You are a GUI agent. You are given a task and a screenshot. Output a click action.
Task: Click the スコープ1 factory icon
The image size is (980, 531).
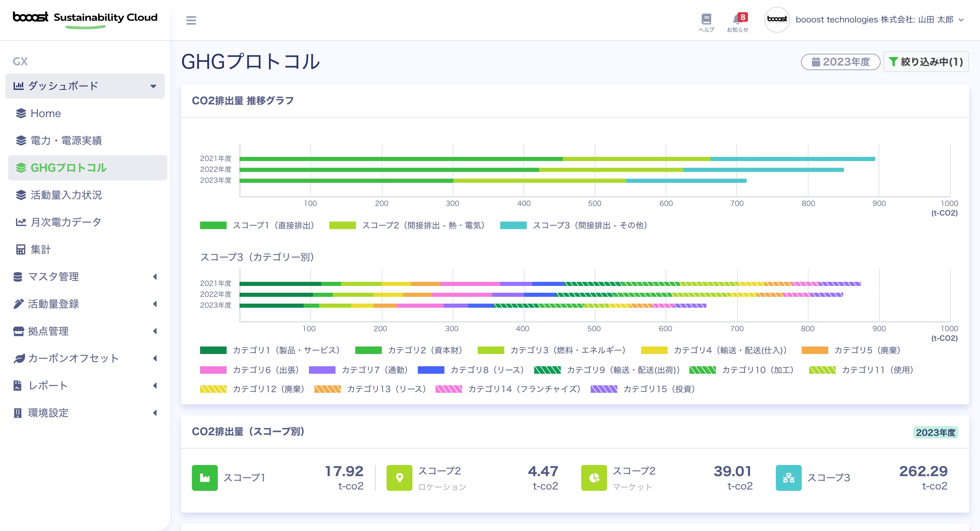205,478
